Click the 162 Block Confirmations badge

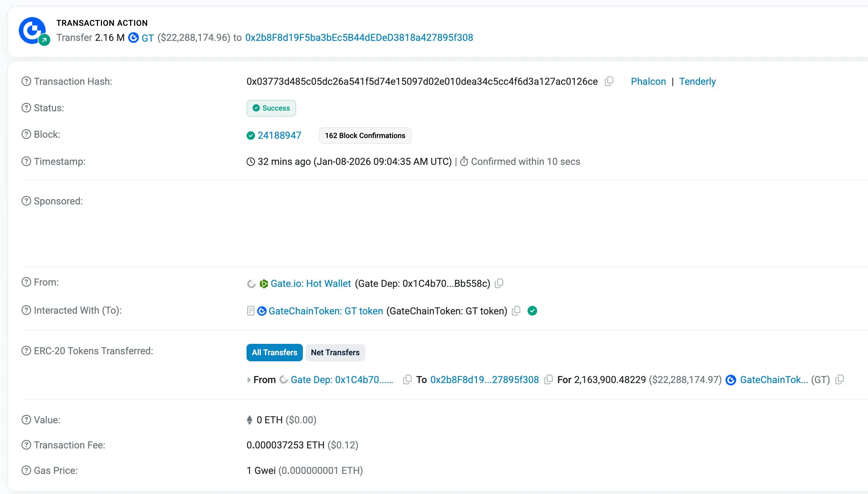pos(365,135)
